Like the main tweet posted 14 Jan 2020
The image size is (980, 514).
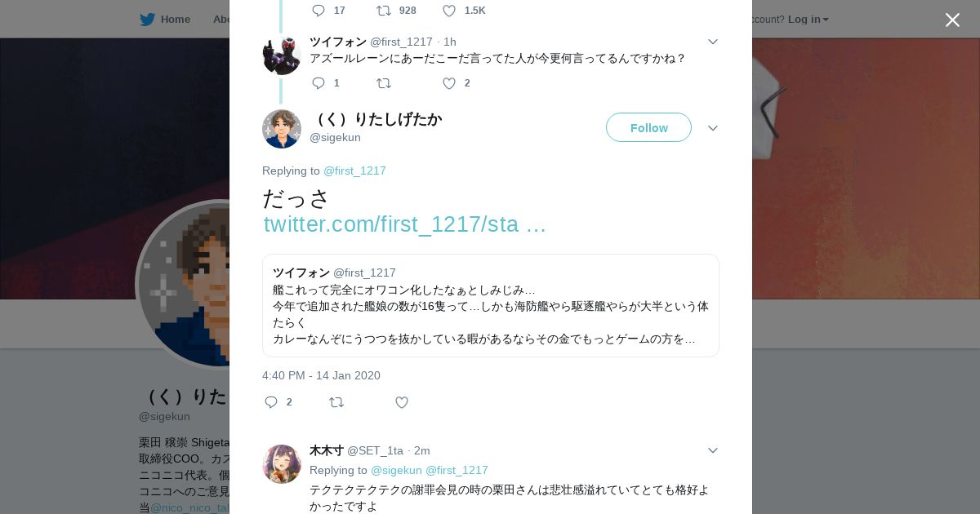(x=402, y=402)
